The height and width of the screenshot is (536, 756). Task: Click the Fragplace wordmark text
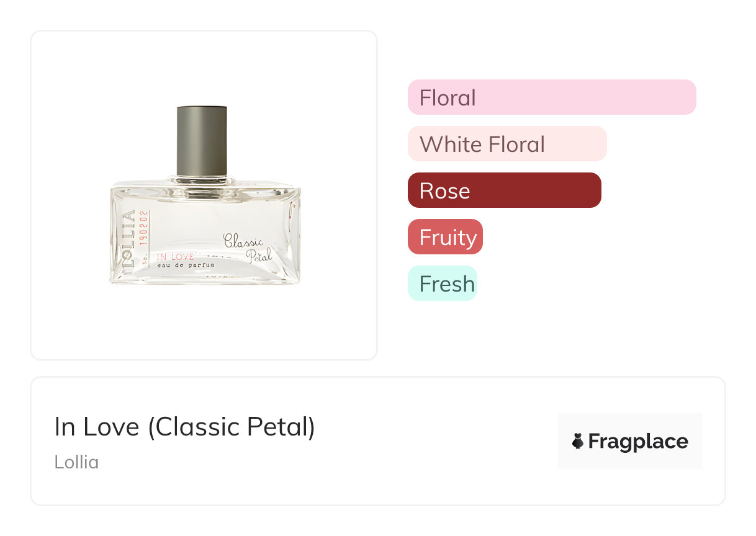click(638, 441)
